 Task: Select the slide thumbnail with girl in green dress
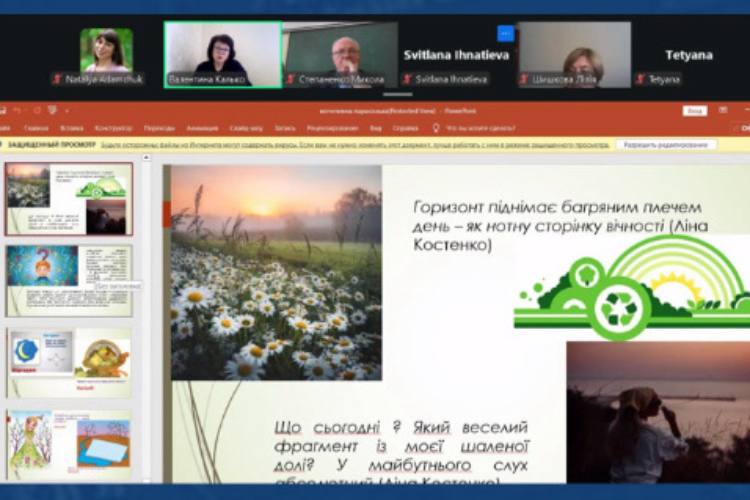click(68, 443)
